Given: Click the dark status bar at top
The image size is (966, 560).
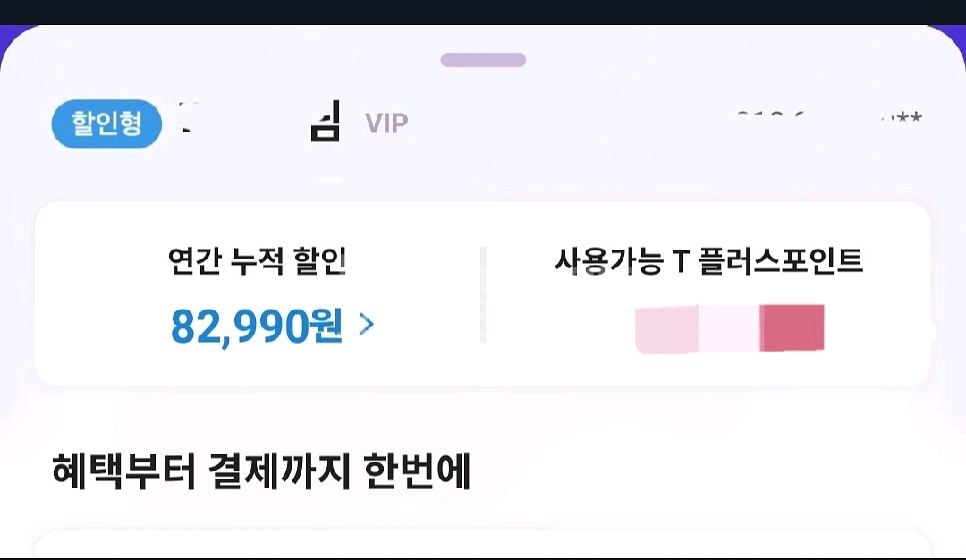Looking at the screenshot, I should click(x=483, y=13).
